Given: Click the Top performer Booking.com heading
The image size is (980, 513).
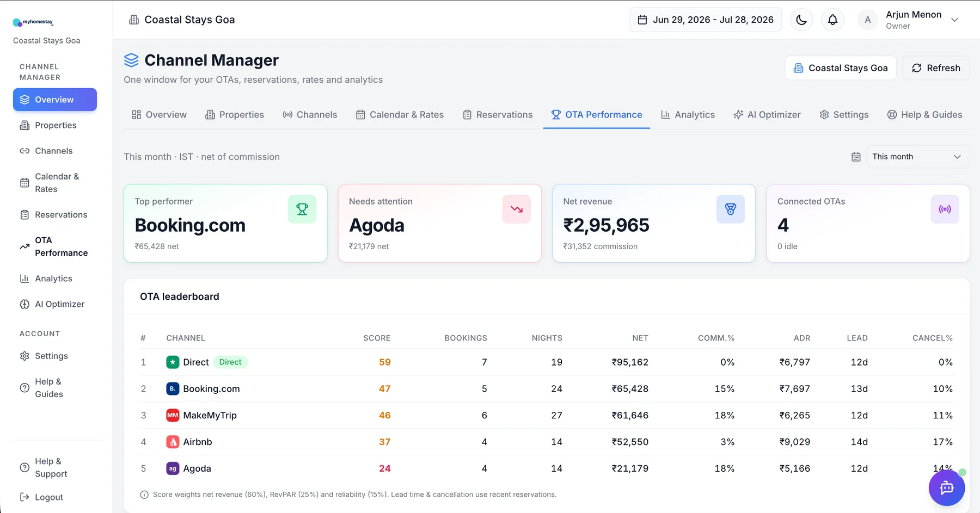Looking at the screenshot, I should point(190,225).
